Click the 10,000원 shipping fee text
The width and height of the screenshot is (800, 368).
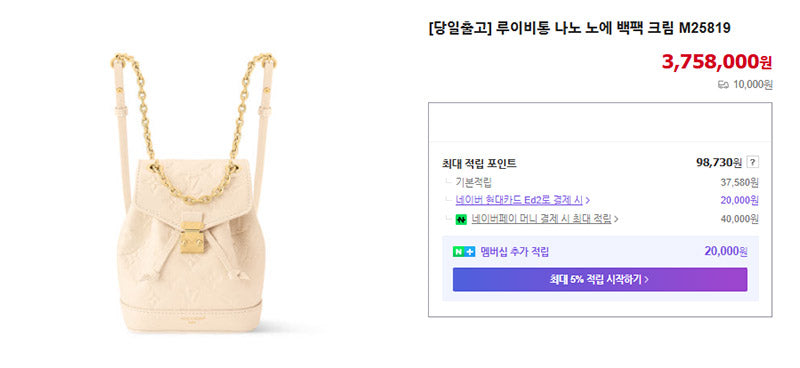[x=753, y=85]
